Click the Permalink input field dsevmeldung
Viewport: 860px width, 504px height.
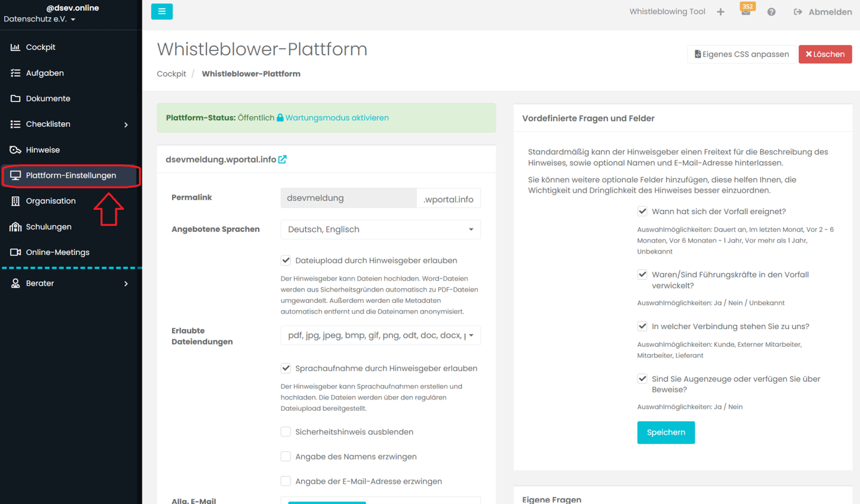click(348, 198)
